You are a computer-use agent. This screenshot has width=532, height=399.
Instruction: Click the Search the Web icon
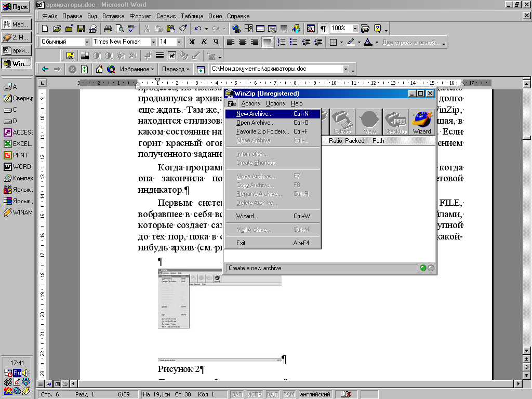(111, 69)
